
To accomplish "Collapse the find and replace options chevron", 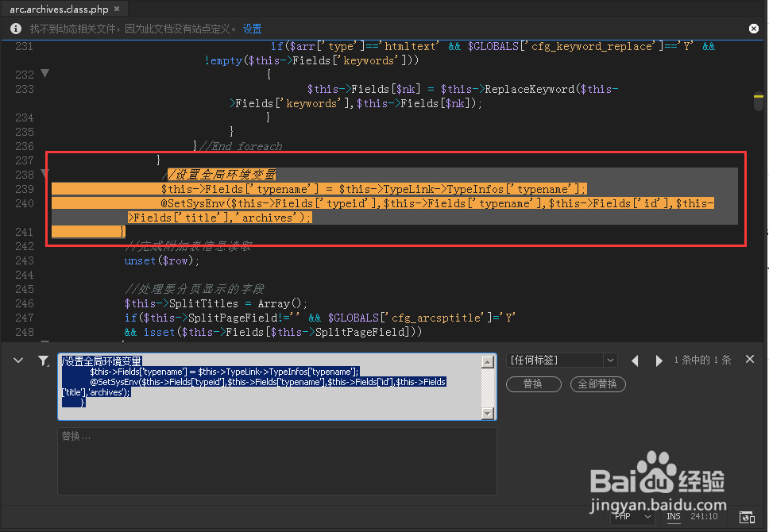I will [18, 360].
